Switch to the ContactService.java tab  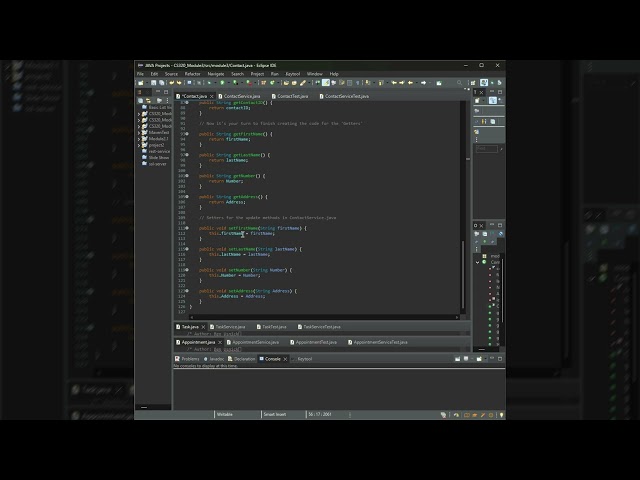click(241, 96)
